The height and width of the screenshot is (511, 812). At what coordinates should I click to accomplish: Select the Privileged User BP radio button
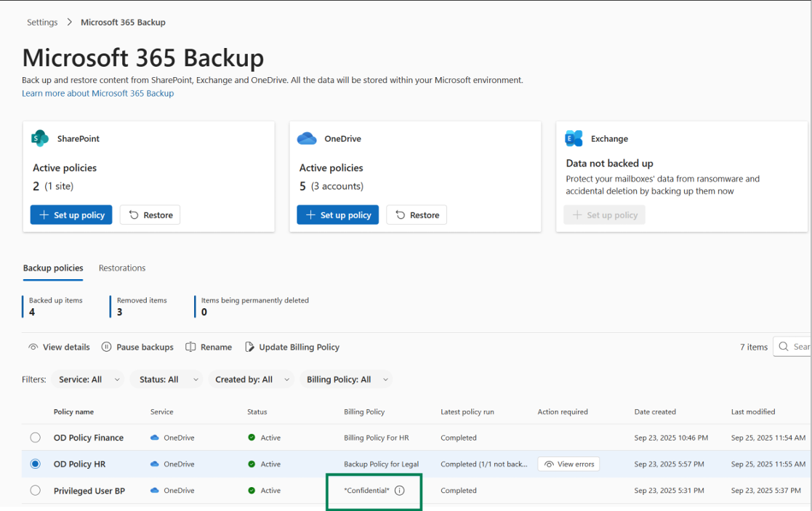pos(35,491)
